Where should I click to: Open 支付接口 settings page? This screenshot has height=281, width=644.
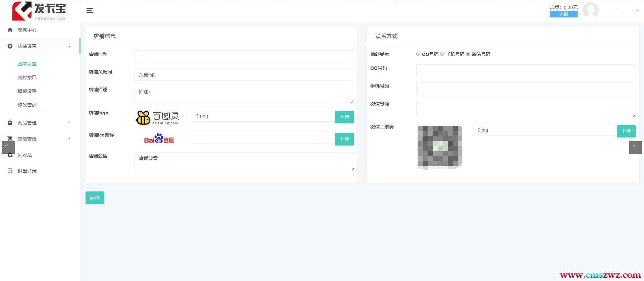[x=27, y=77]
